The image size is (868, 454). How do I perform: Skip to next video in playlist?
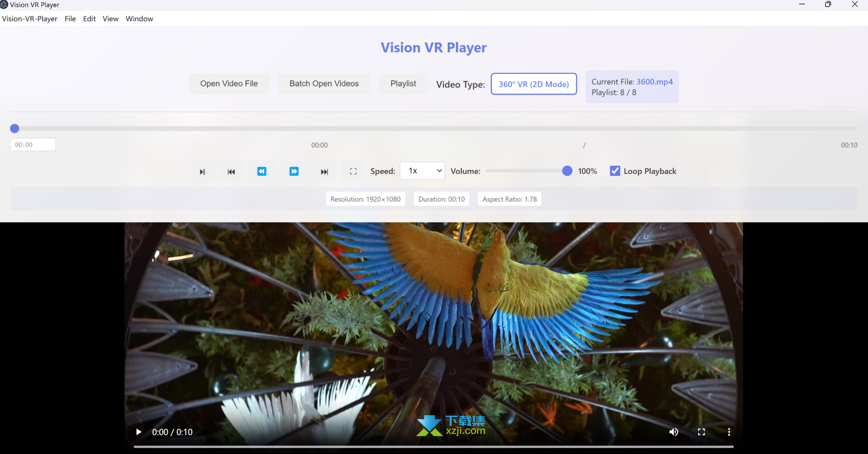(325, 171)
